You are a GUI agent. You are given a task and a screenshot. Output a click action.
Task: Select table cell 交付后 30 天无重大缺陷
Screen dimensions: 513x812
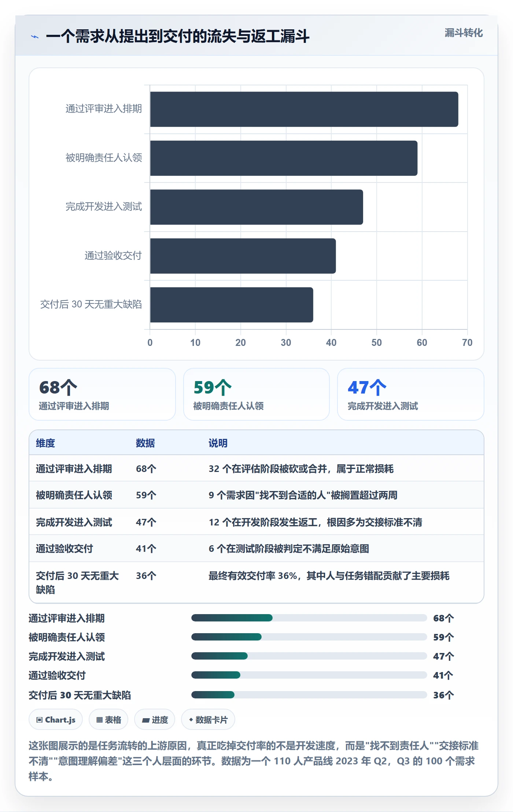(x=77, y=583)
